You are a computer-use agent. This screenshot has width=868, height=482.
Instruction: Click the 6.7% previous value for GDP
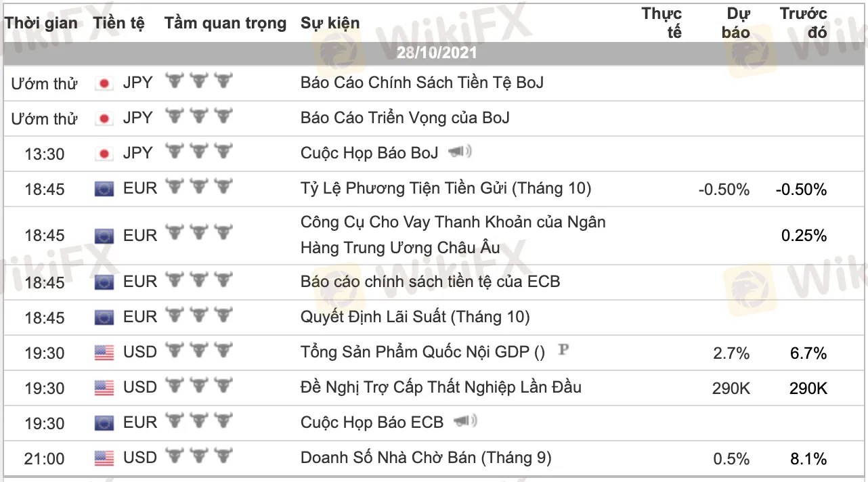[x=808, y=353]
